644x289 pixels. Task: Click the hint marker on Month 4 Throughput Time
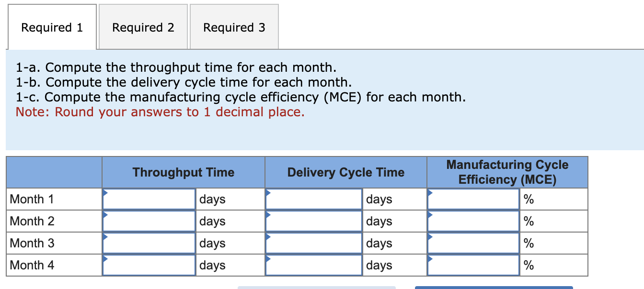[103, 258]
